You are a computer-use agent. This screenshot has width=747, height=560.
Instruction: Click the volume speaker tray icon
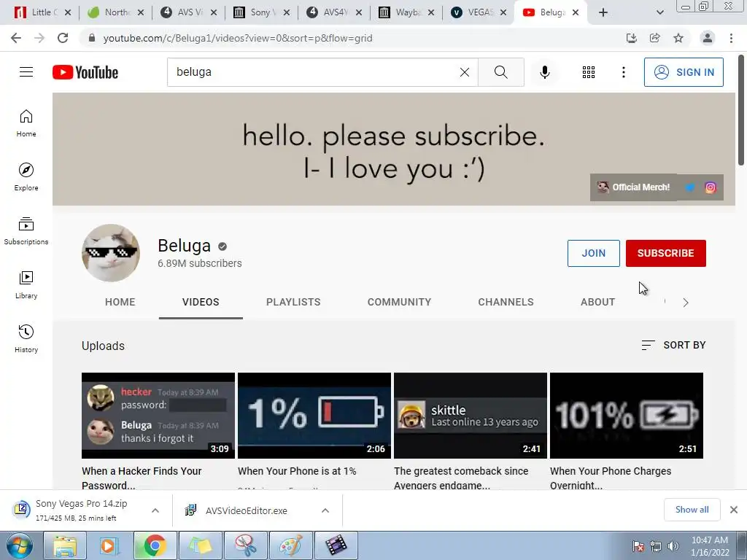point(673,546)
